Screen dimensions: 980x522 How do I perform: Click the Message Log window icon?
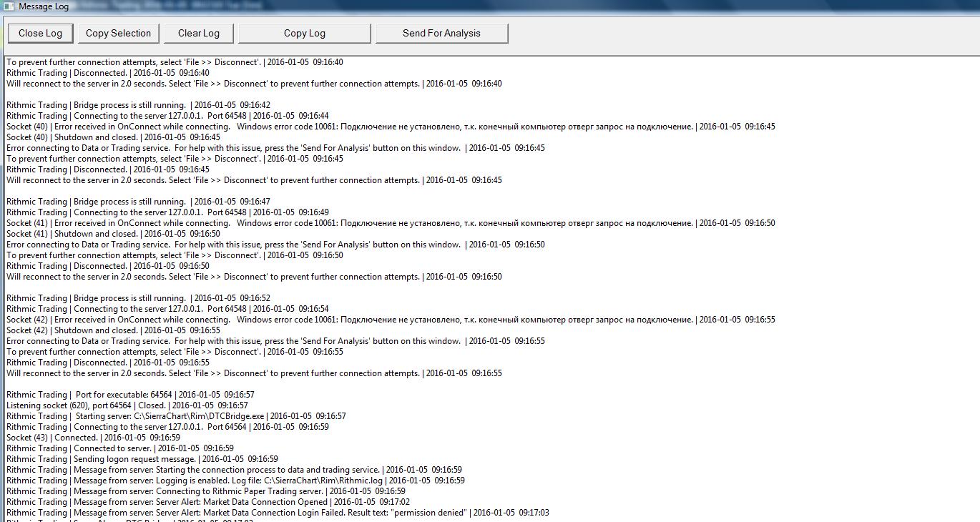[x=9, y=6]
